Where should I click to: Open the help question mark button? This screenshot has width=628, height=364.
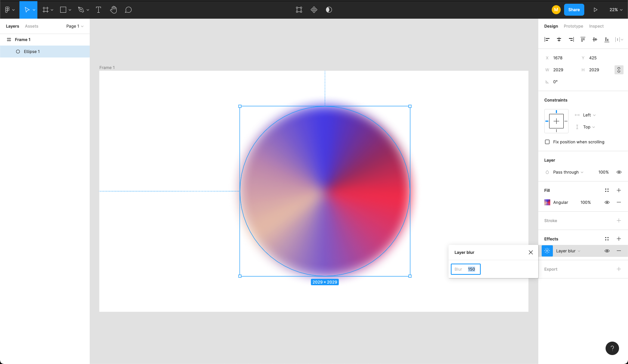pos(612,348)
